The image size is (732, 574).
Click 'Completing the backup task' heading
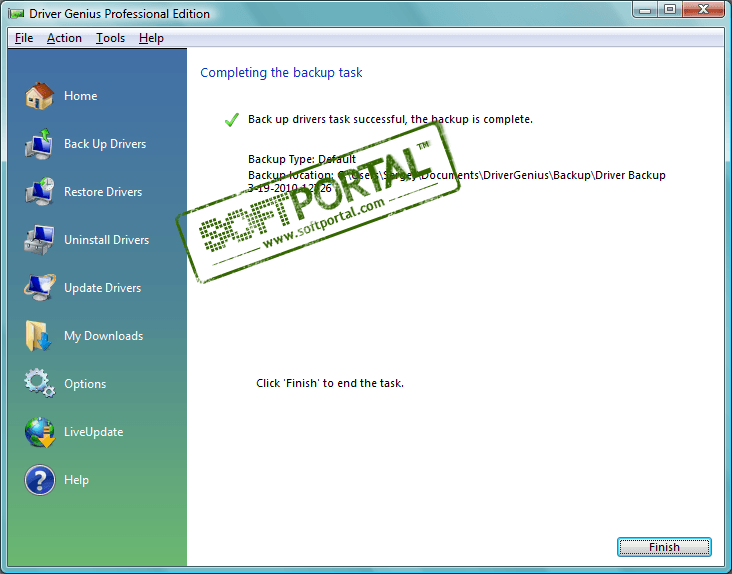(281, 73)
